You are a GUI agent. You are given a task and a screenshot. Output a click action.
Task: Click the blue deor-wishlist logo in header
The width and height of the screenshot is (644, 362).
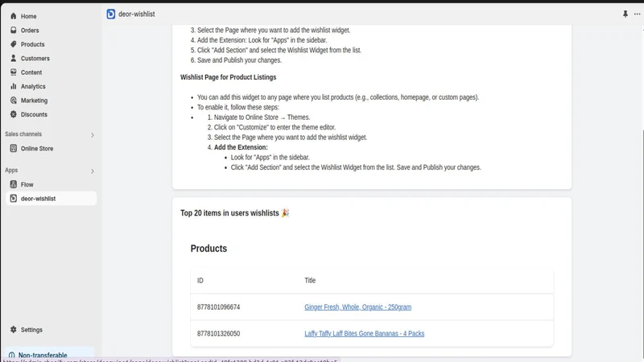click(x=111, y=14)
